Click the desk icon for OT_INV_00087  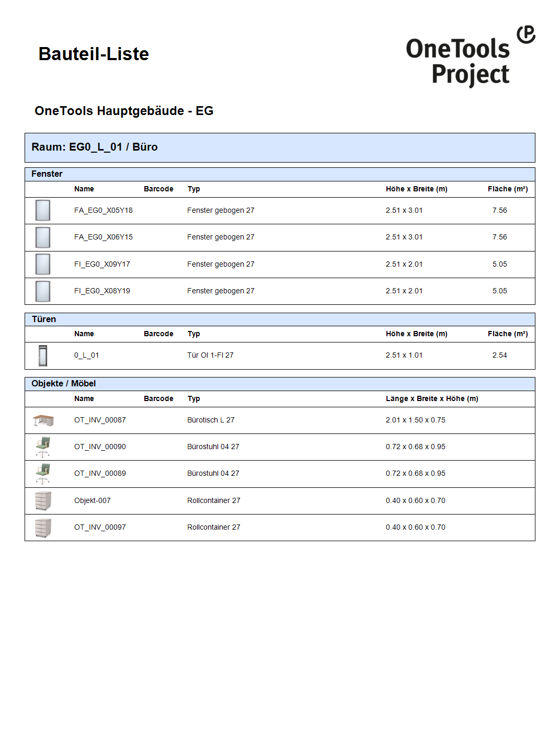pyautogui.click(x=43, y=420)
